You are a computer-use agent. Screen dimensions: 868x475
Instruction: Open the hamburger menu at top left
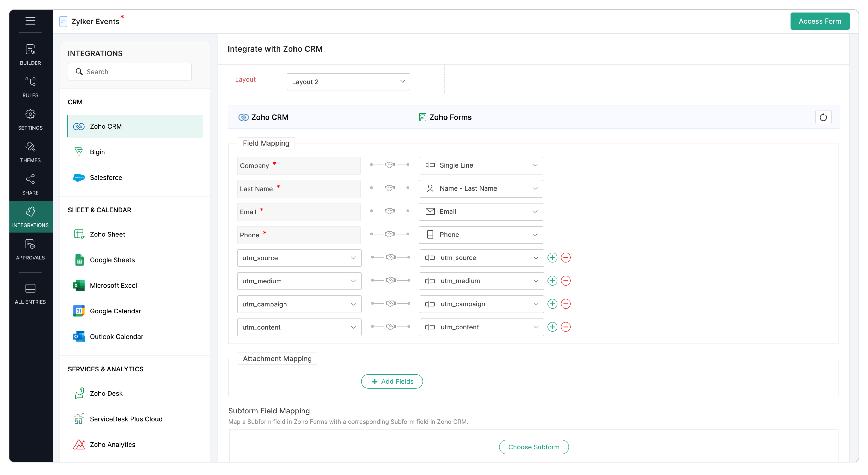click(x=30, y=21)
